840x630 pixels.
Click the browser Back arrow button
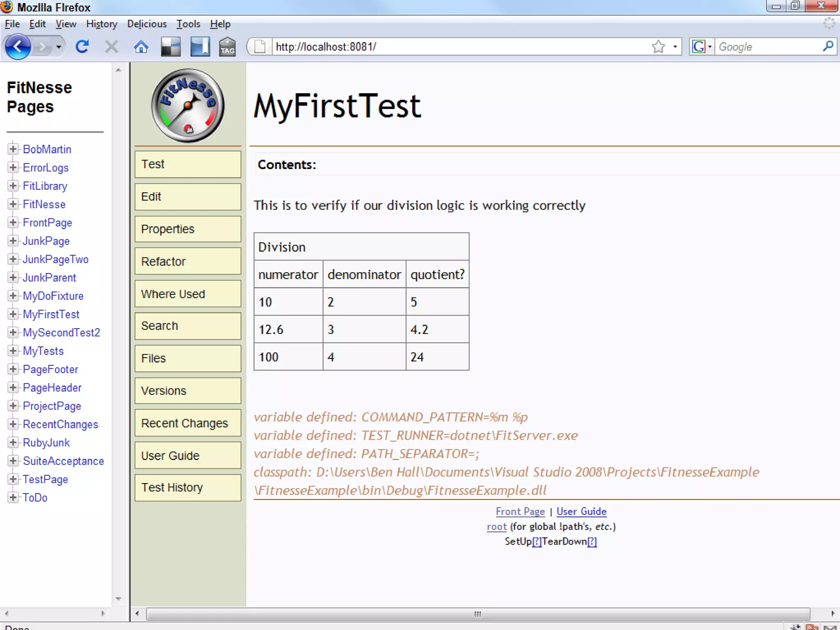tap(17, 47)
